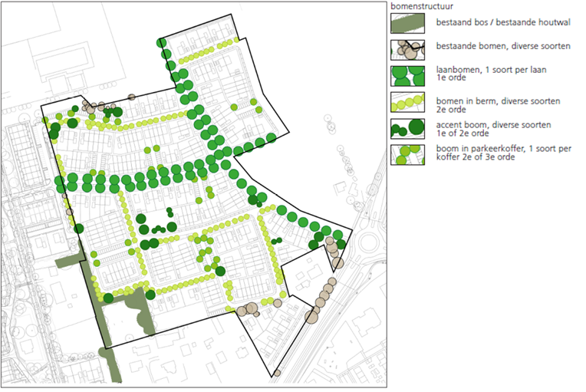Click the text 'bestaand bos / bestaande houtwal'
The width and height of the screenshot is (586, 392).
tap(503, 22)
